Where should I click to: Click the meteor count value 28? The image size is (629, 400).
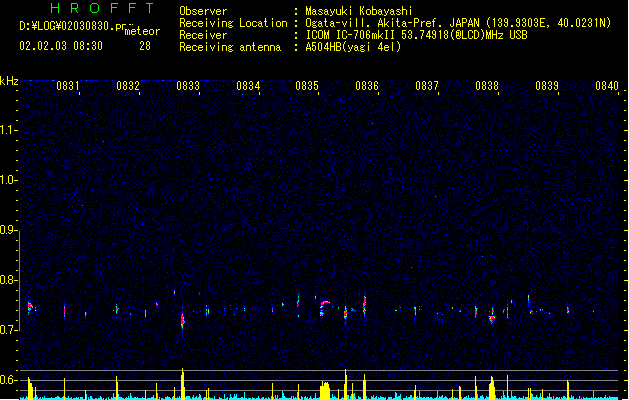pos(145,46)
